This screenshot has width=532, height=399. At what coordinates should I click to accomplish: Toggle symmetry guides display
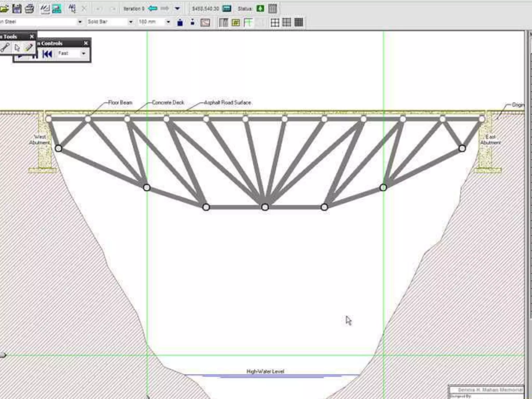point(248,23)
